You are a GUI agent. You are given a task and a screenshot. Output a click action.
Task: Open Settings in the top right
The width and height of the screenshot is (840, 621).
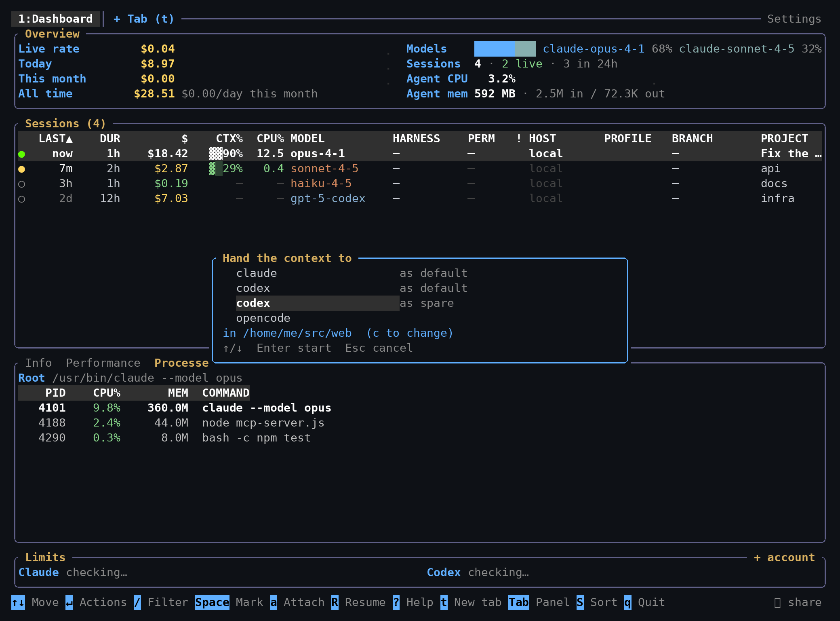tap(794, 19)
